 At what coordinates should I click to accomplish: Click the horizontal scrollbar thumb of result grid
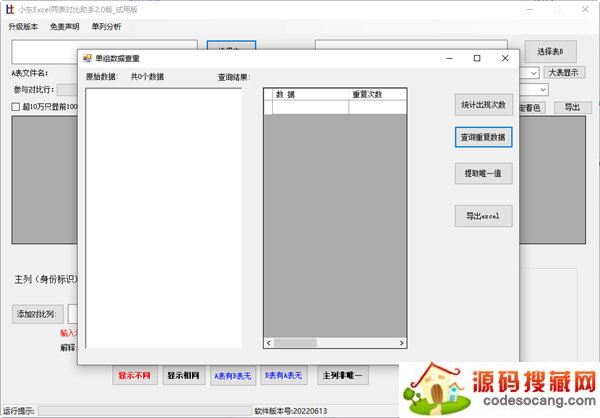pos(295,343)
